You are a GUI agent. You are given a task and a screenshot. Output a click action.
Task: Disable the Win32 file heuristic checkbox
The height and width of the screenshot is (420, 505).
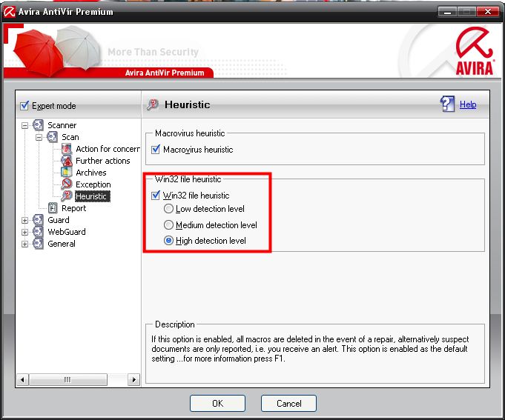click(156, 196)
